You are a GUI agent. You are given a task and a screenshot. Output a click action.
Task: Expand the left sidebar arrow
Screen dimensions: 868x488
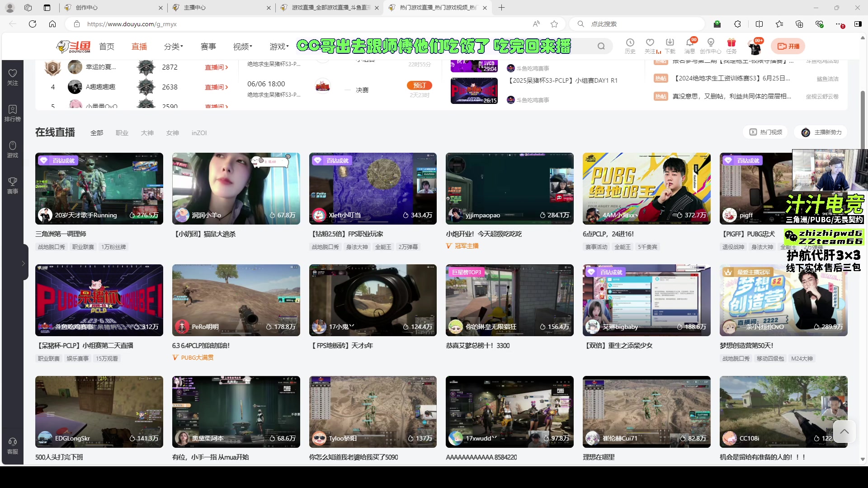[x=24, y=263]
